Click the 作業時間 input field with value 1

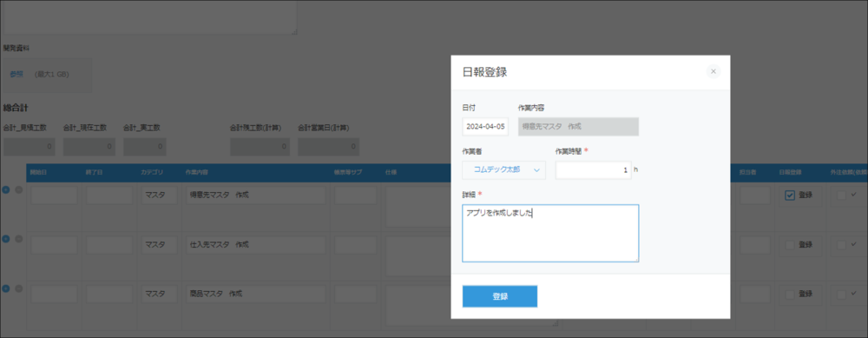pyautogui.click(x=594, y=170)
